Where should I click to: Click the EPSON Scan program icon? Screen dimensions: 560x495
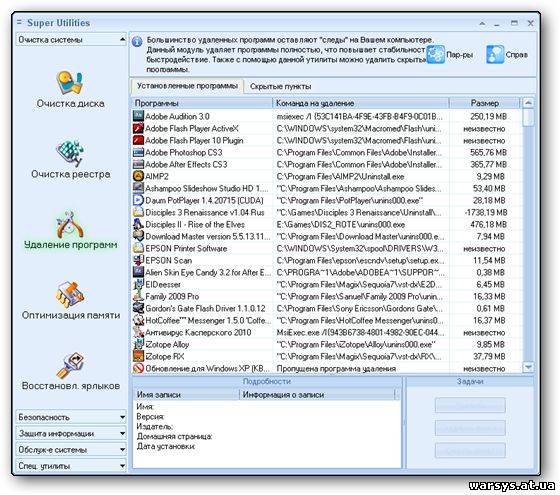pos(138,260)
